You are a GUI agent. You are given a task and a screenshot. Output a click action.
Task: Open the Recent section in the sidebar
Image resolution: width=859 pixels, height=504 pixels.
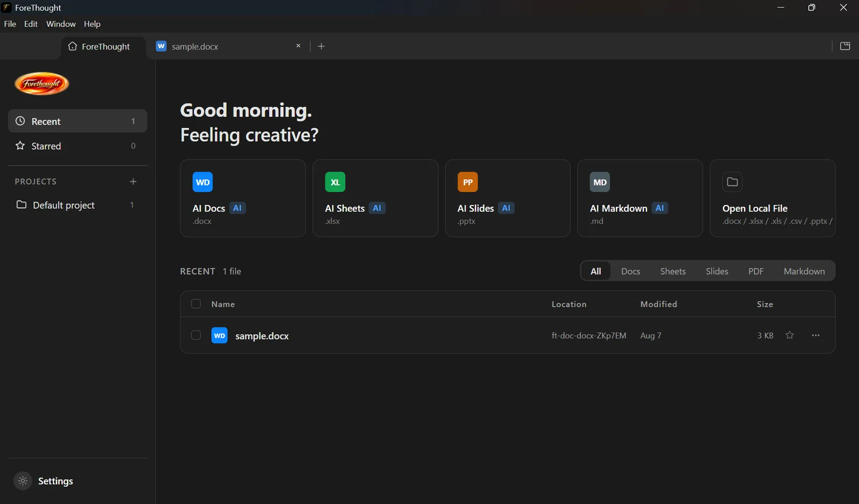(x=77, y=121)
